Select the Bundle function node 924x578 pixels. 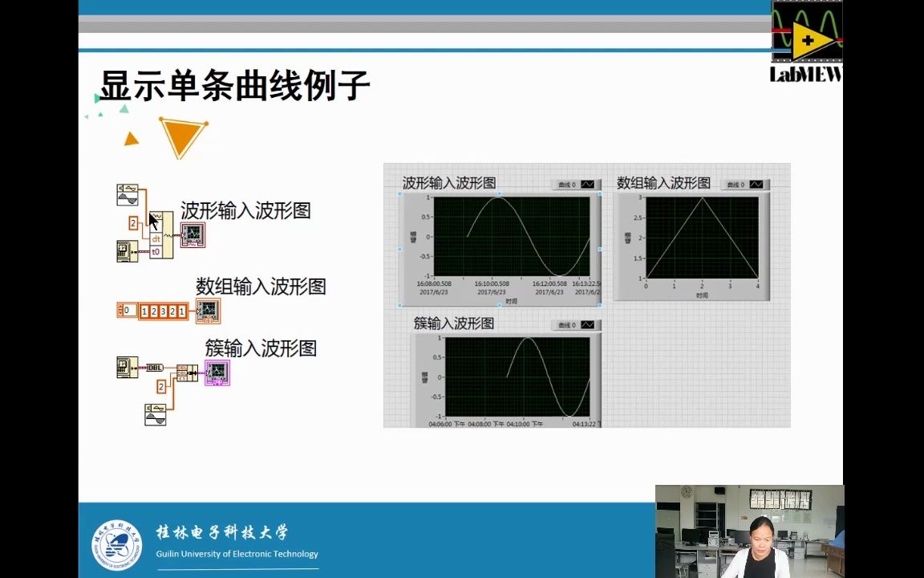[x=188, y=372]
